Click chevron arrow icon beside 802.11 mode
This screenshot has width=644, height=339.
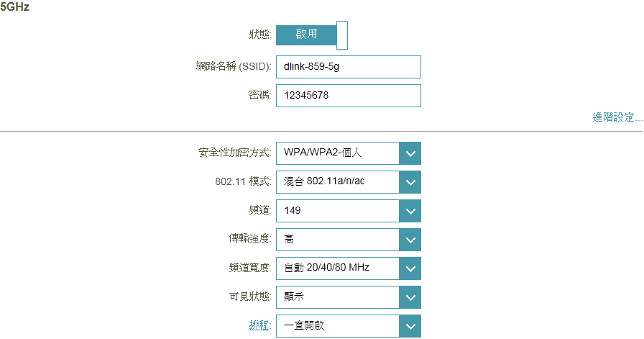pos(410,182)
